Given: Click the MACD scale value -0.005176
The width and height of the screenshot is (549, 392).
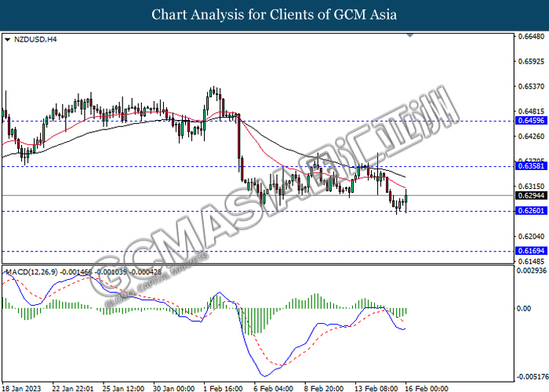Looking at the screenshot, I should [x=533, y=376].
